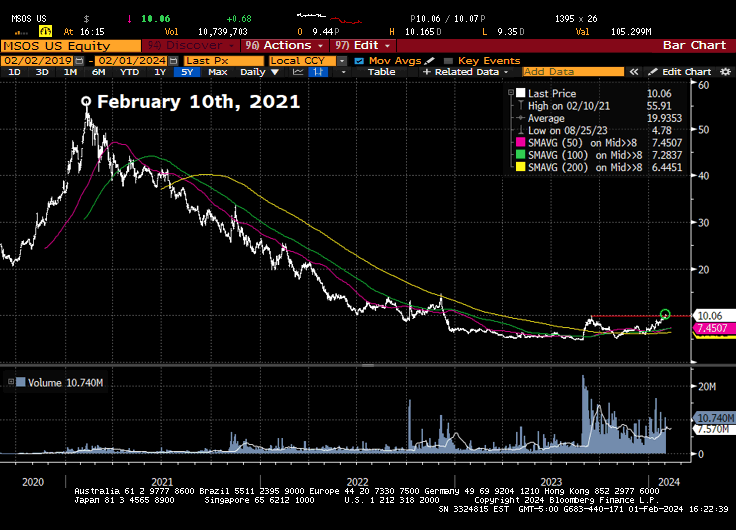Click the plus icon of Related Data
Screen dimensions: 736x530
[x=426, y=72]
